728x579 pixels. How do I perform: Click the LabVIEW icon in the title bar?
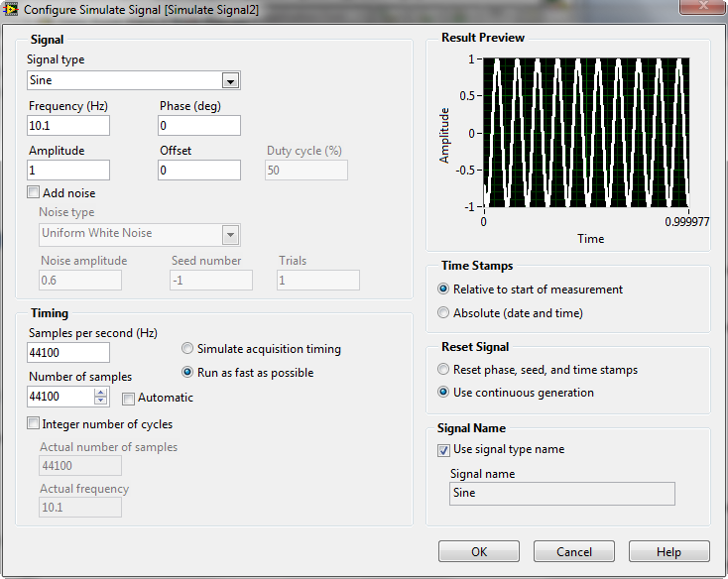[12, 9]
